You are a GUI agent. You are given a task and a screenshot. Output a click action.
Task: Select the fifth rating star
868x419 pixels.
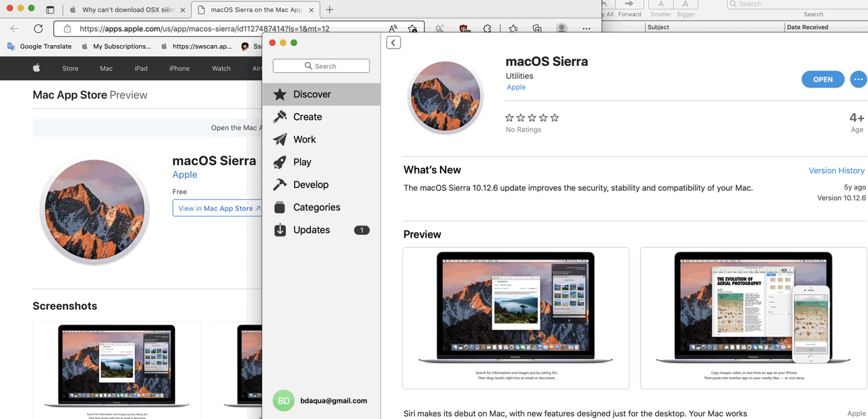click(x=554, y=118)
